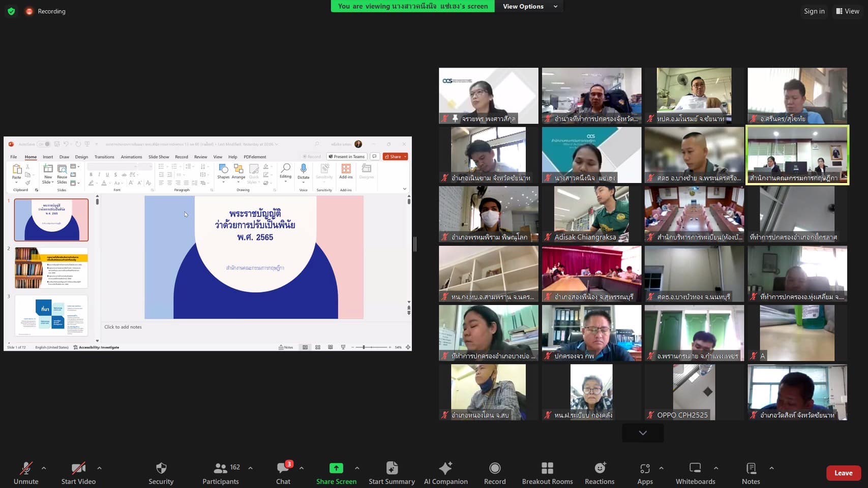
Task: Expand arrow next to Participants
Action: point(250,468)
